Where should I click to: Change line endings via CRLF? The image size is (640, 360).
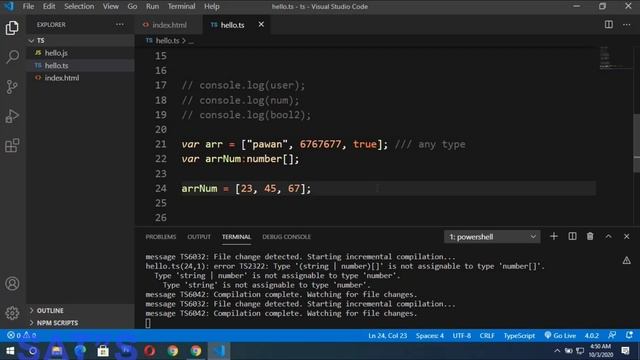coord(487,336)
